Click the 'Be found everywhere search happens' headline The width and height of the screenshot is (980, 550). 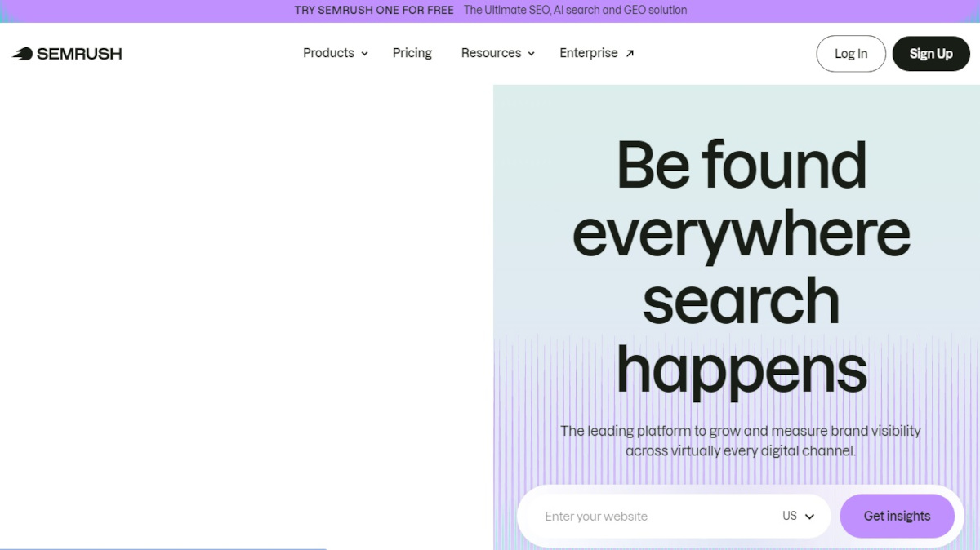click(x=742, y=267)
